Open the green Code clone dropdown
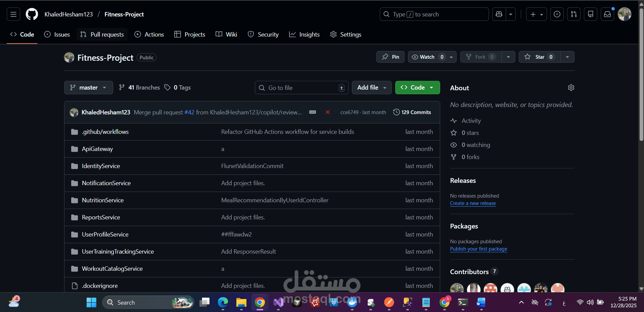This screenshot has height=312, width=644. click(417, 88)
